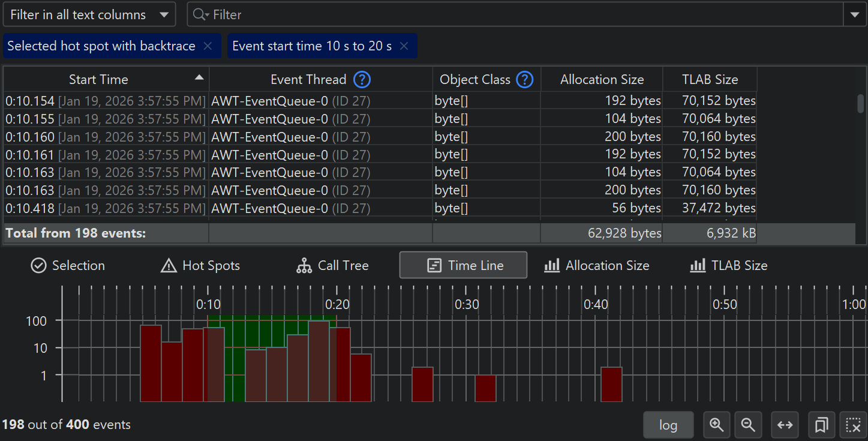This screenshot has height=441, width=868.
Task: Open the Object Class help icon
Action: click(x=525, y=79)
